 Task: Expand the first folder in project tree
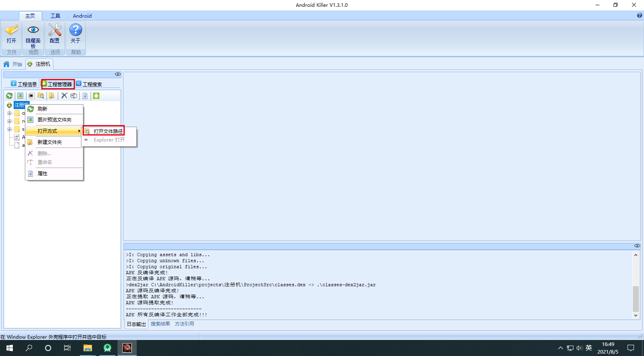(9, 113)
